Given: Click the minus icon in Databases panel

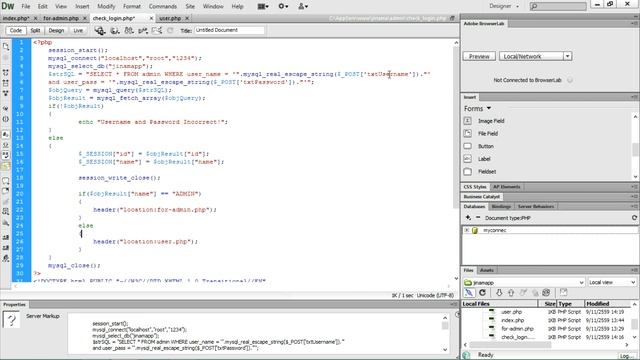Looking at the screenshot, I should pyautogui.click(x=478, y=218).
